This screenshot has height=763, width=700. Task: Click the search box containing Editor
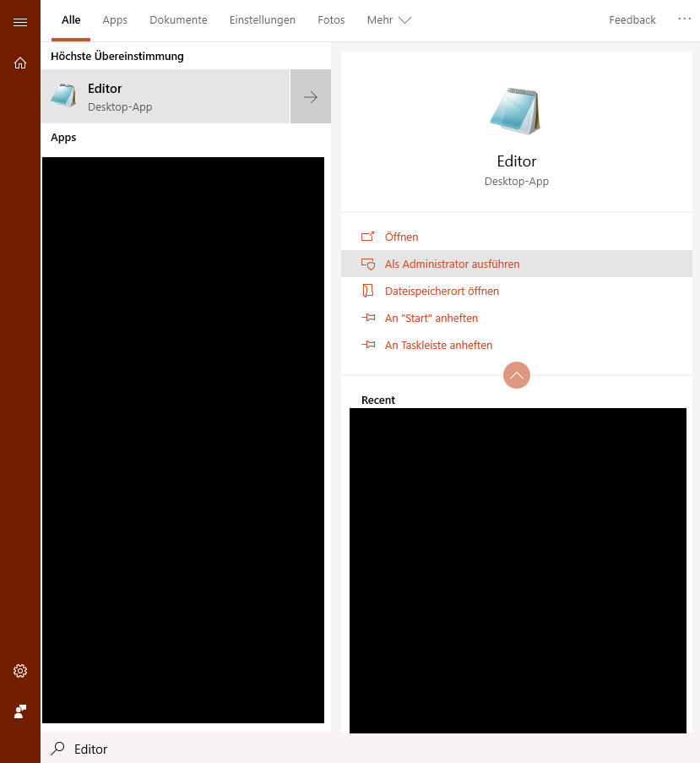coord(370,749)
